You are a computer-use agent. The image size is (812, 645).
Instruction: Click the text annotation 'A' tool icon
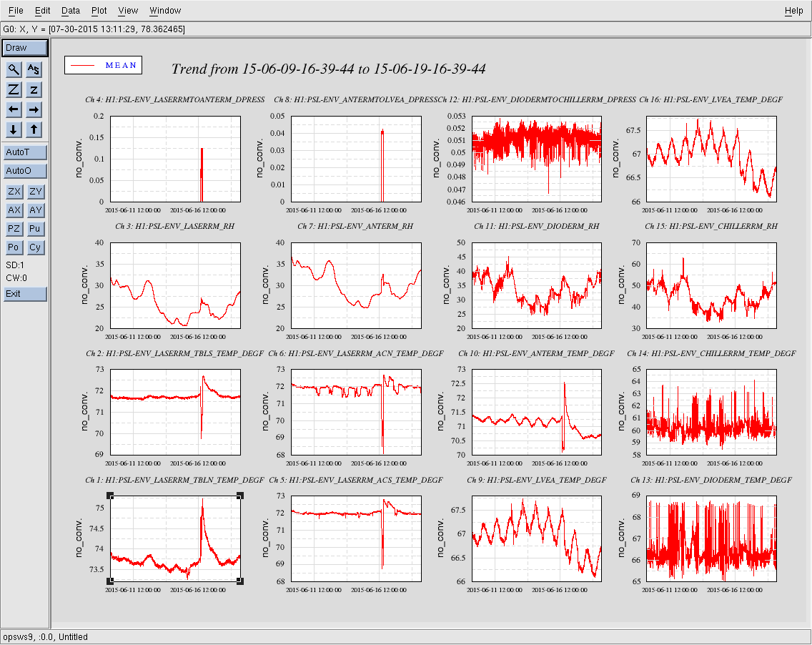(x=34, y=69)
